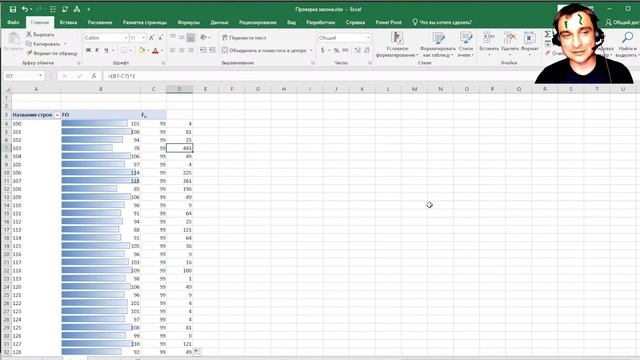Align cell text to the left
This screenshot has width=640, height=360.
(x=173, y=50)
